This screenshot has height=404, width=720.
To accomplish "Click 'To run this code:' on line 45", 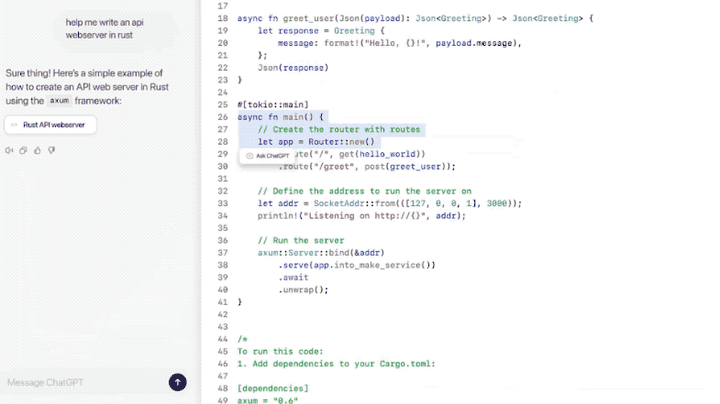I will pyautogui.click(x=280, y=352).
